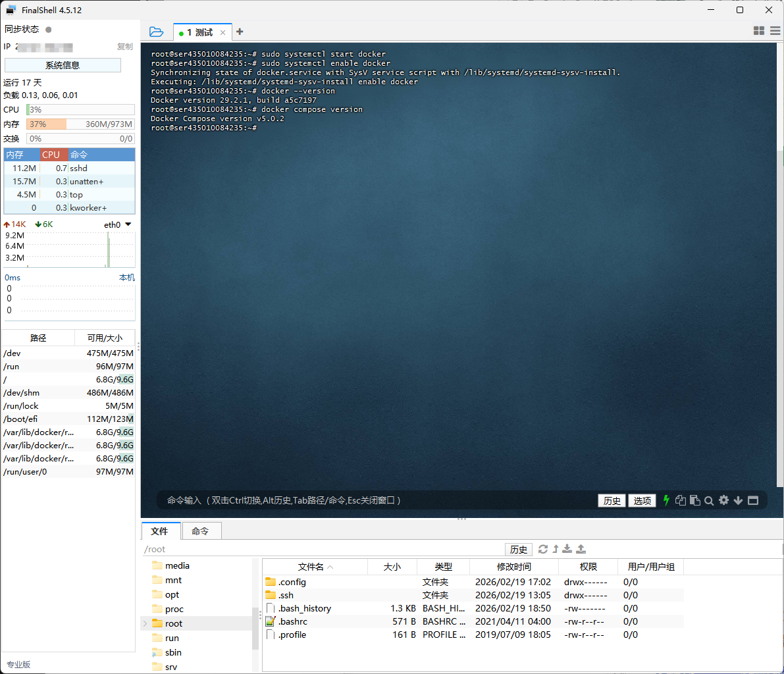Open terminal settings gear icon
784x674 pixels.
point(723,500)
